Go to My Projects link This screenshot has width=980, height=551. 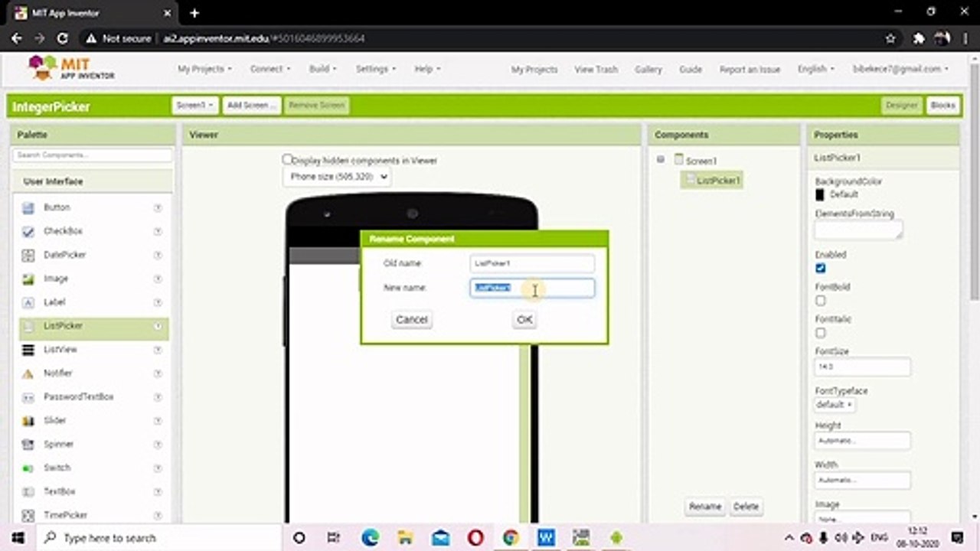pyautogui.click(x=534, y=70)
